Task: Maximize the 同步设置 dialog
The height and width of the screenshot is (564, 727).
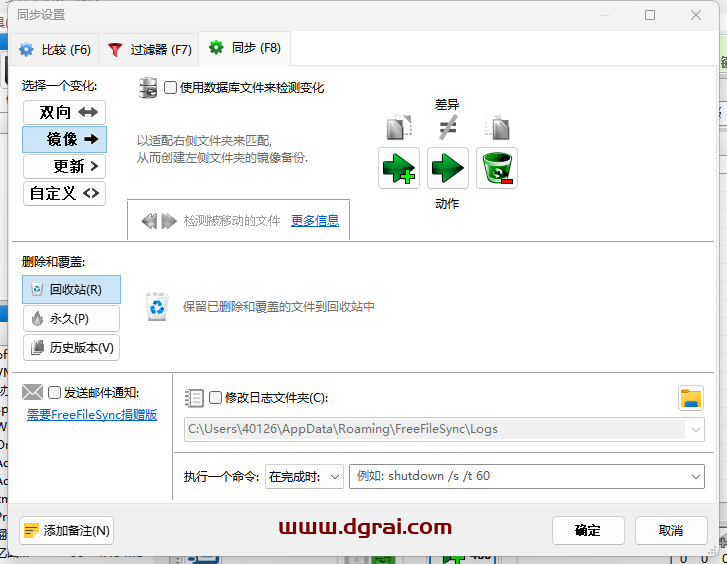Action: coord(650,15)
